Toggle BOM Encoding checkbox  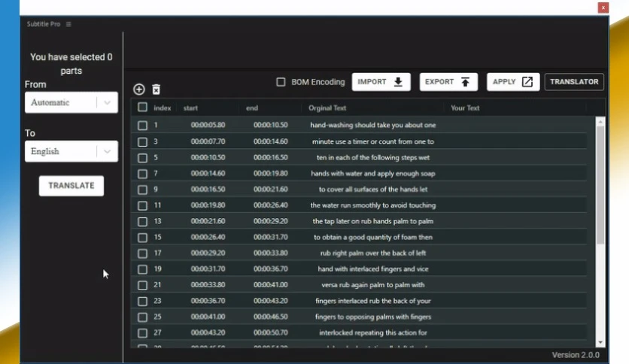click(x=281, y=82)
